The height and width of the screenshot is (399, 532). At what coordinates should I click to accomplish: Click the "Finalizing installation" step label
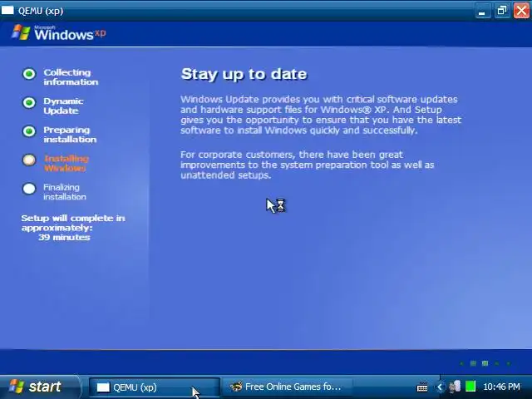point(65,192)
